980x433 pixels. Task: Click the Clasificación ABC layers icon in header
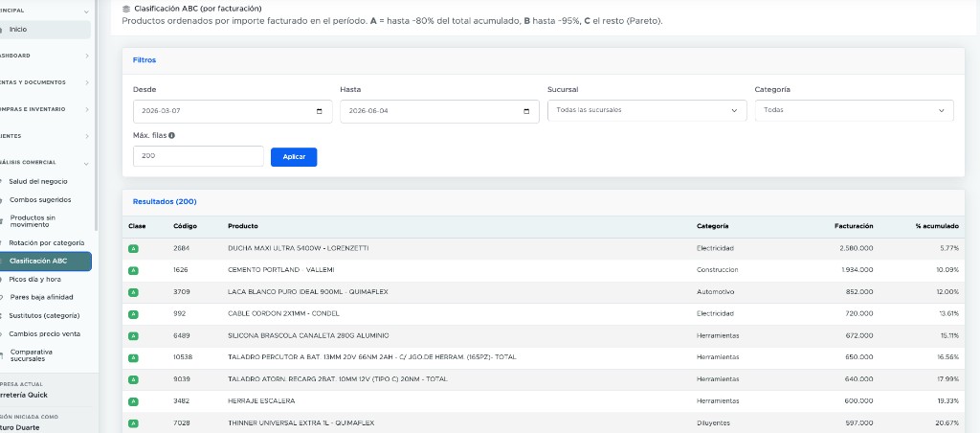[x=126, y=9]
